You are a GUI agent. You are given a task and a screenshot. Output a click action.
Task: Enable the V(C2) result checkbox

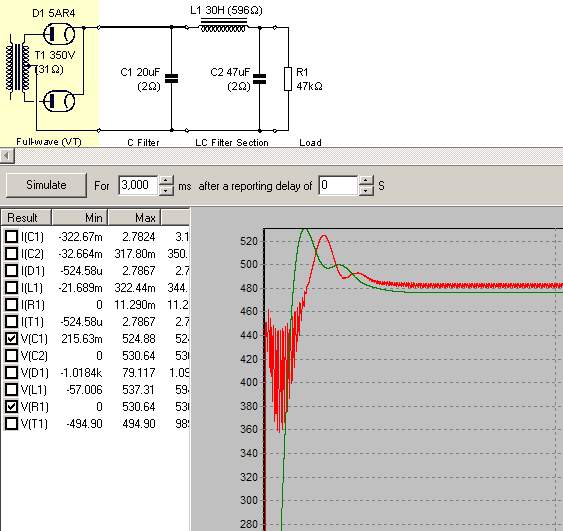coord(11,355)
